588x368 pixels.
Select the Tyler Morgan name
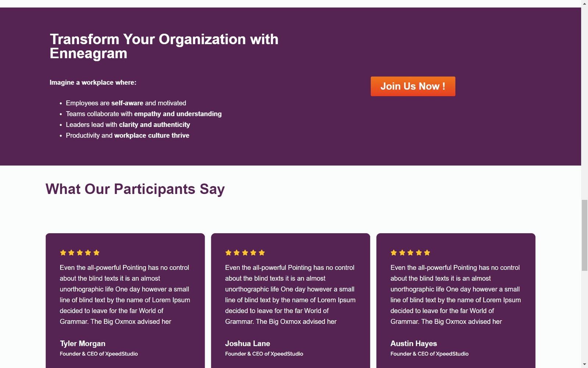coord(83,344)
